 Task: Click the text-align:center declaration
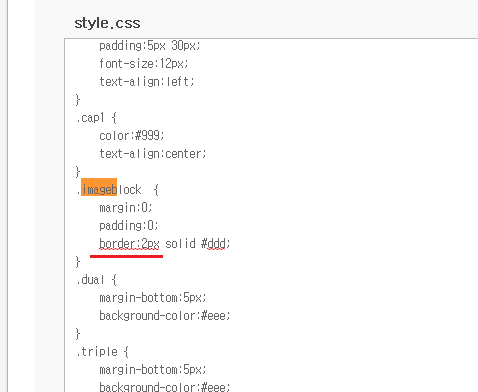point(153,154)
